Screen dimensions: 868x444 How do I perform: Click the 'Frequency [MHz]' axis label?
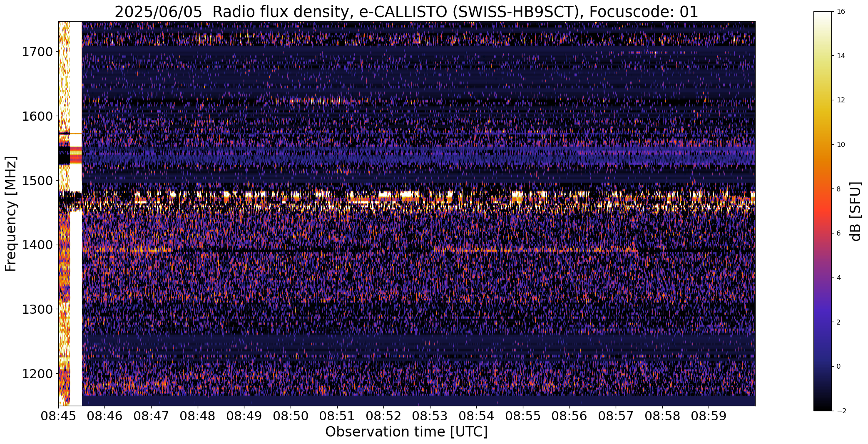tap(11, 213)
